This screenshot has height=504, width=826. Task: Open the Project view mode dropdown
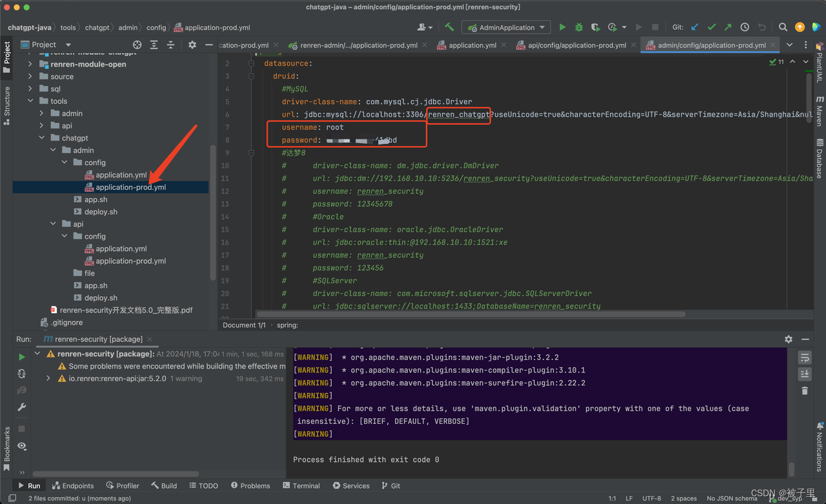coord(46,45)
